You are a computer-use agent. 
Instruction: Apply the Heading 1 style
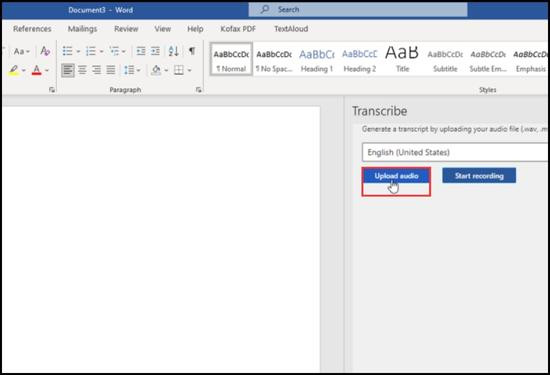(x=317, y=60)
